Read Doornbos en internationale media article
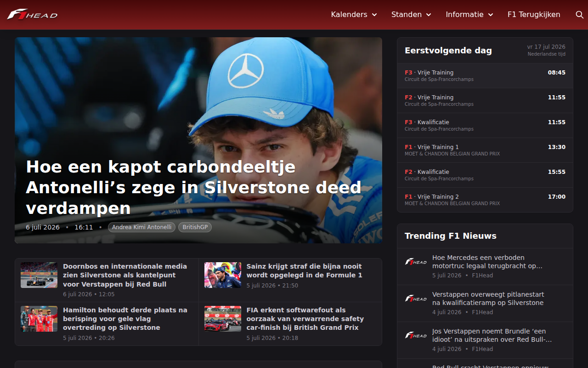Viewport: 588px width, 368px height. (x=125, y=275)
